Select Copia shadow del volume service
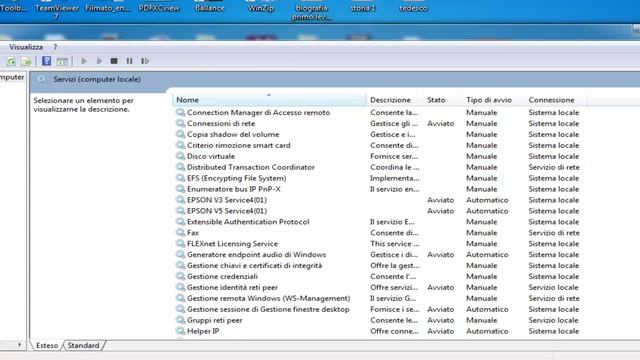This screenshot has height=360, width=640. click(233, 134)
